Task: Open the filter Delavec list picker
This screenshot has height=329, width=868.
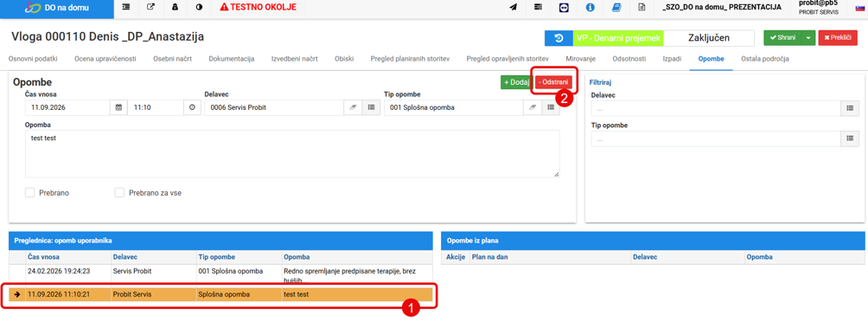Action: (x=849, y=108)
